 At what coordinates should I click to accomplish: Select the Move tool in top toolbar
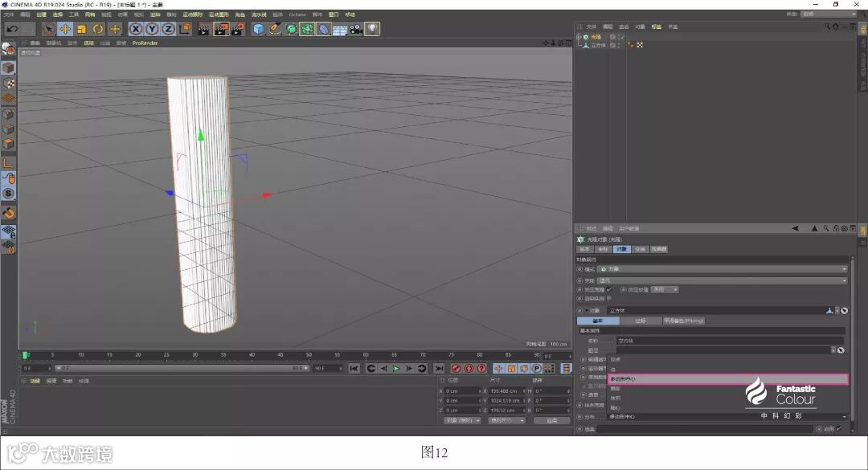pos(65,29)
